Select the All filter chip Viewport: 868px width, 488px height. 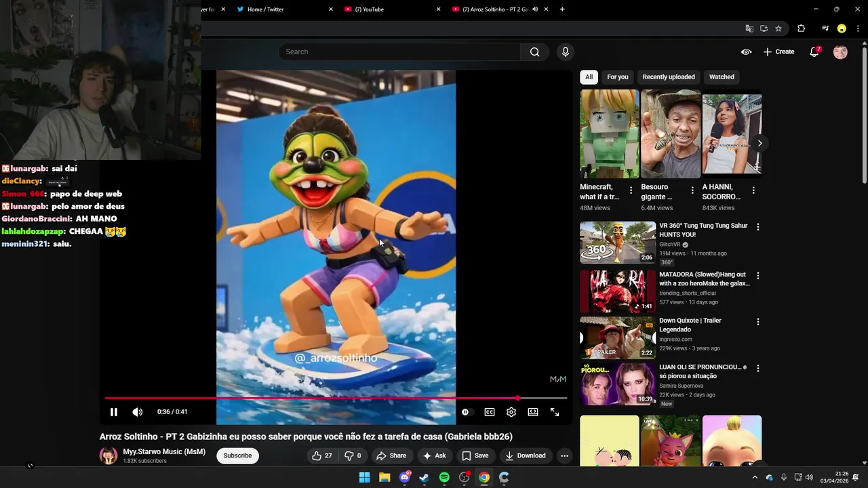tap(589, 77)
